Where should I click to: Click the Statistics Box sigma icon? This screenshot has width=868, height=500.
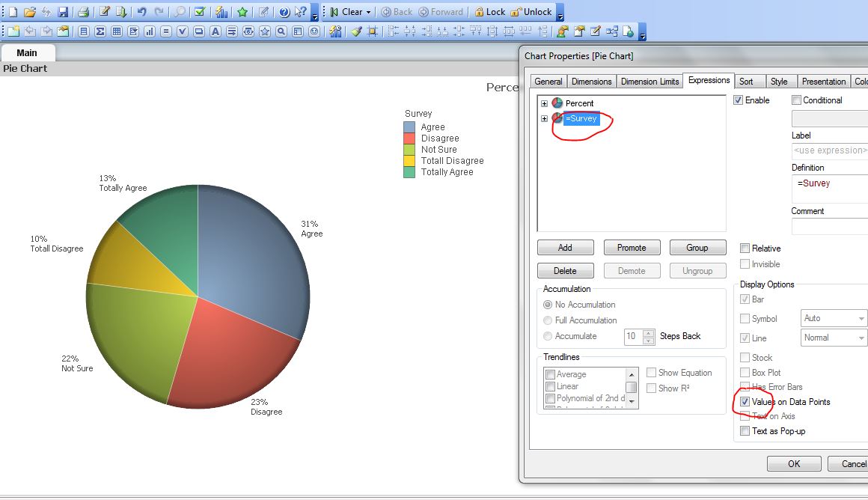100,31
